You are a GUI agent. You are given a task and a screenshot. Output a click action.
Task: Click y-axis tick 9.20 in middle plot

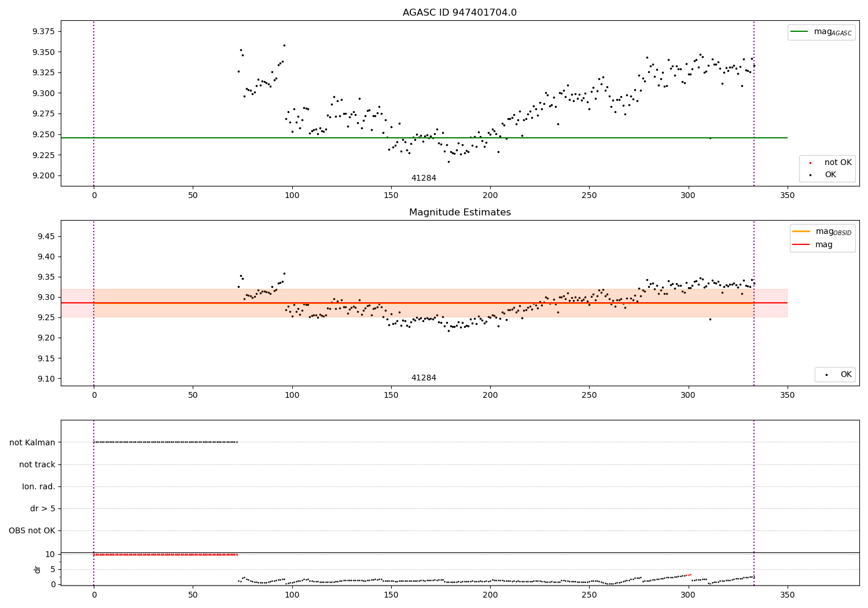click(46, 338)
